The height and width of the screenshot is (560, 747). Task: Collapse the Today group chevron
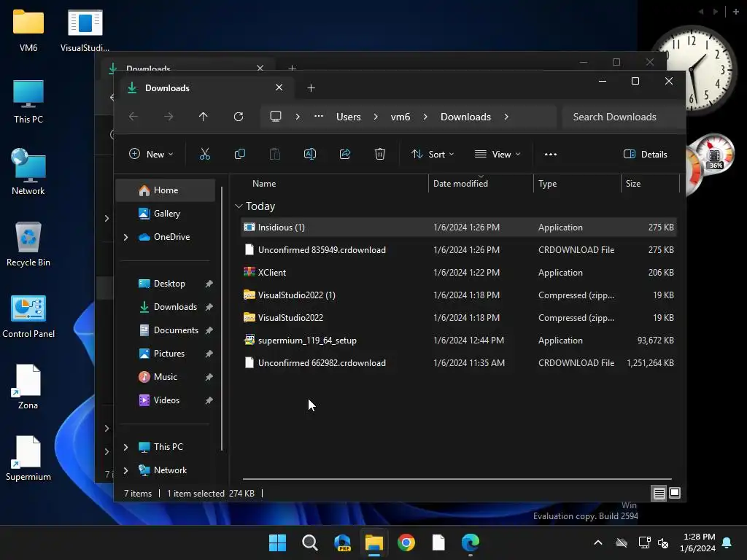point(239,206)
